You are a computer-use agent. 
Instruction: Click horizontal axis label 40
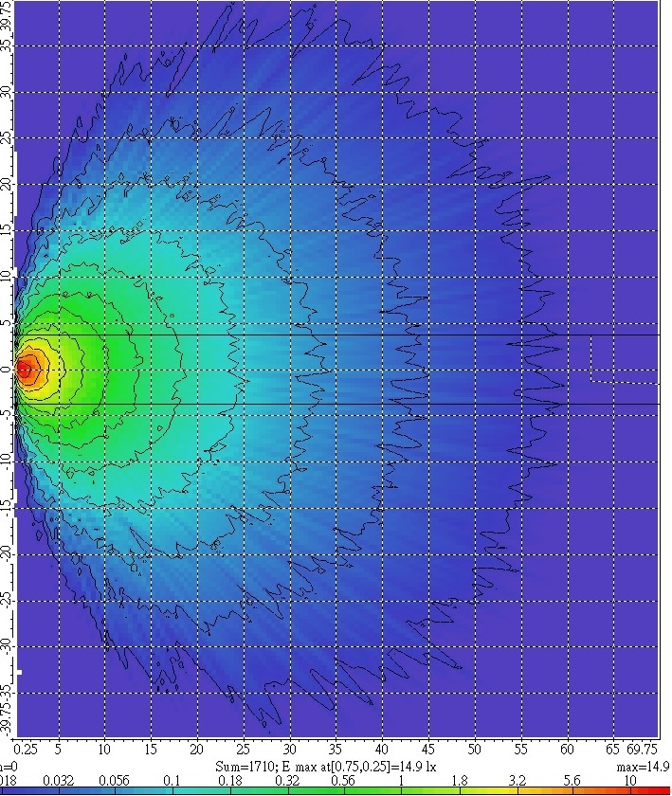click(382, 750)
